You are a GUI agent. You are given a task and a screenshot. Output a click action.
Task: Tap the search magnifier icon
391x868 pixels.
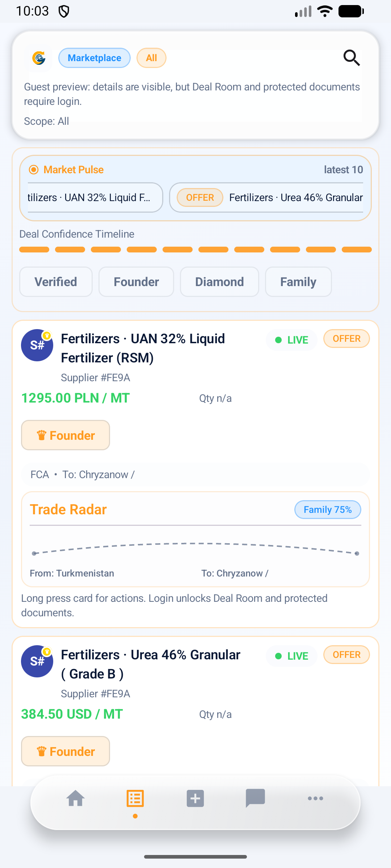[x=352, y=58]
